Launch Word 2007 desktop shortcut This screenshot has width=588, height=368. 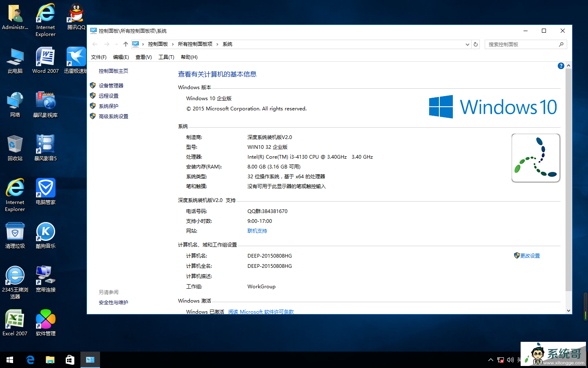point(45,61)
